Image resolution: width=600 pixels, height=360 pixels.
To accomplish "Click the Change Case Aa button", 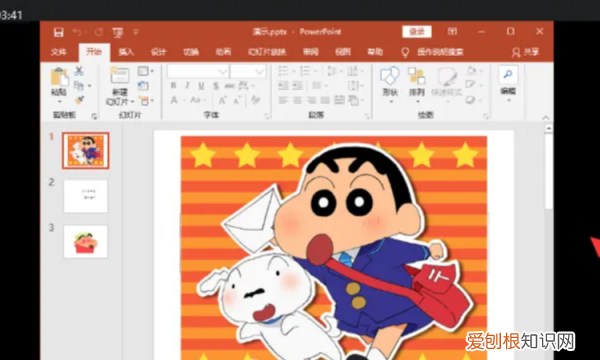I will (x=196, y=100).
